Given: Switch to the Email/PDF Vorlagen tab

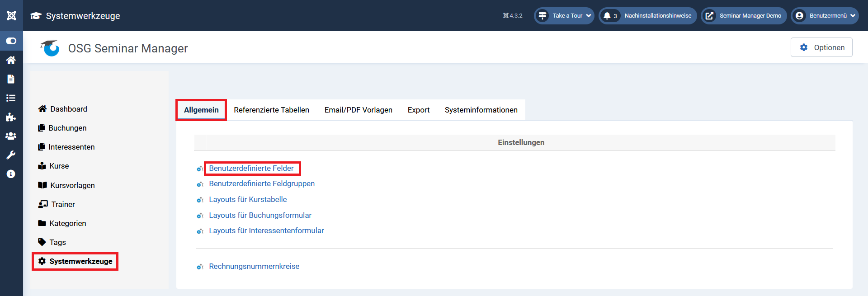Looking at the screenshot, I should click(x=358, y=110).
